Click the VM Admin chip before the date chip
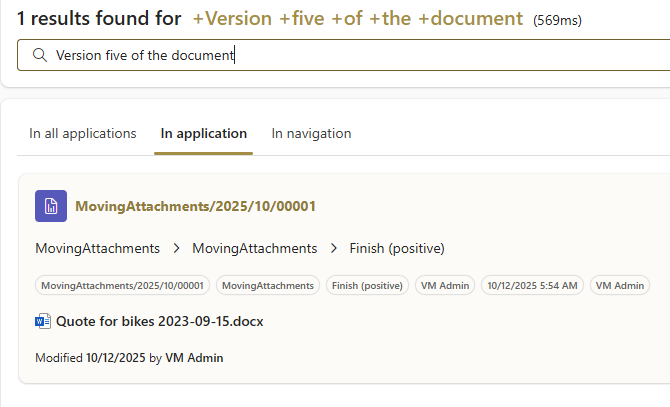The width and height of the screenshot is (670, 407). coord(444,285)
